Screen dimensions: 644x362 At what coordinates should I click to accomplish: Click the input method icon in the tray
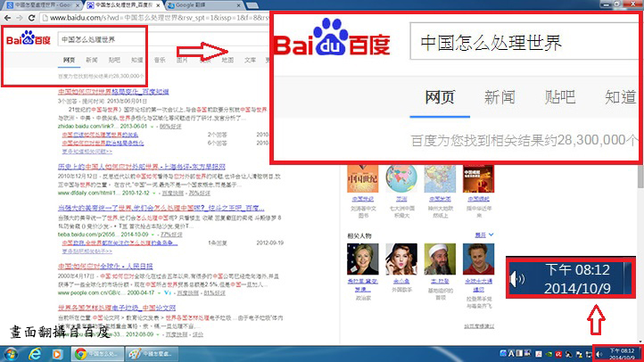click(511, 353)
